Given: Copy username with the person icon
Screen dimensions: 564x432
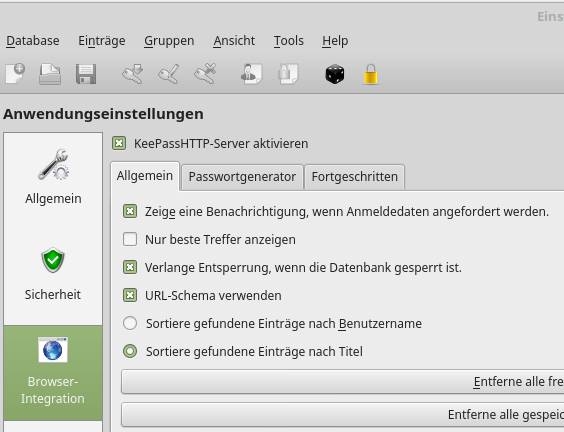Looking at the screenshot, I should pos(251,74).
